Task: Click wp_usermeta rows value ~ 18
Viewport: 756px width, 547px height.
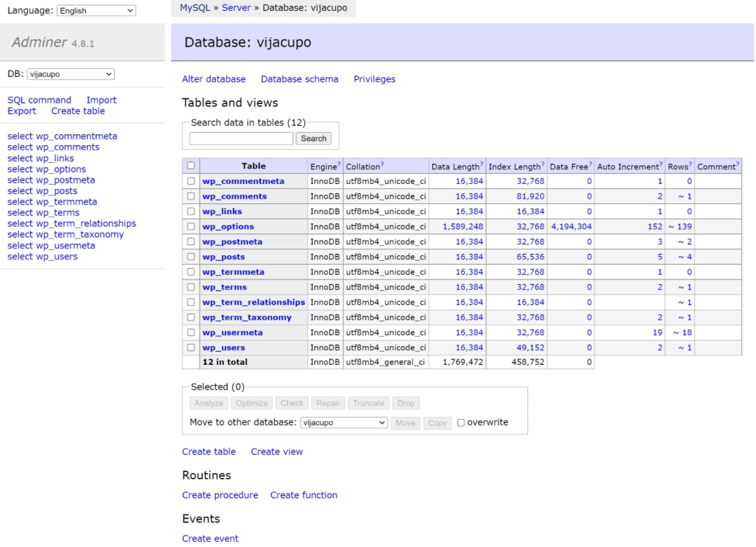Action: (682, 332)
